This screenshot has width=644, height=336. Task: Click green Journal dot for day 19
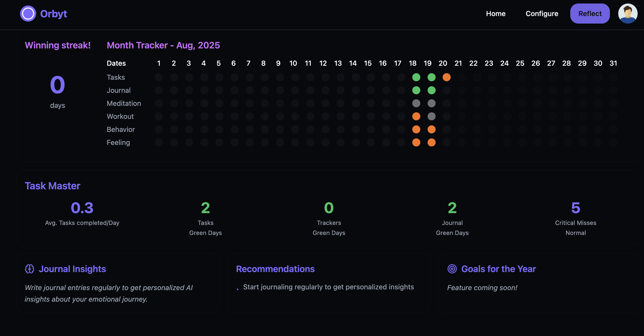click(x=431, y=90)
